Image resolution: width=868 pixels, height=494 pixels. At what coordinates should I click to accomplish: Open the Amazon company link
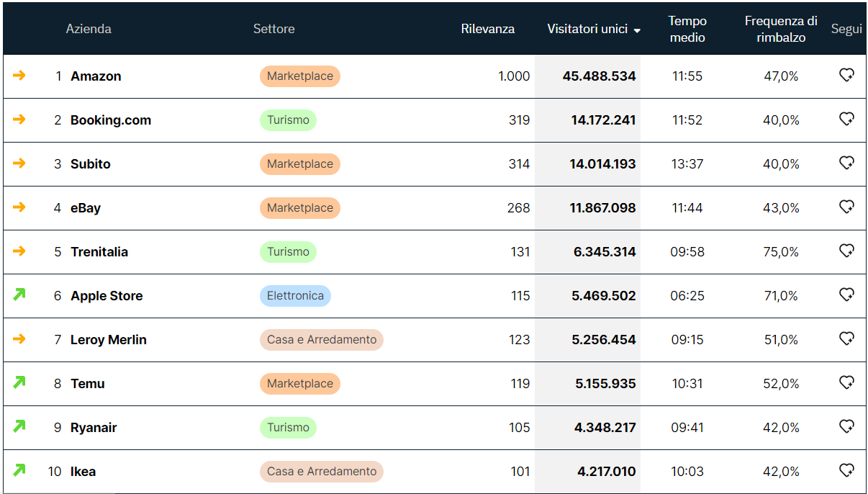[96, 76]
